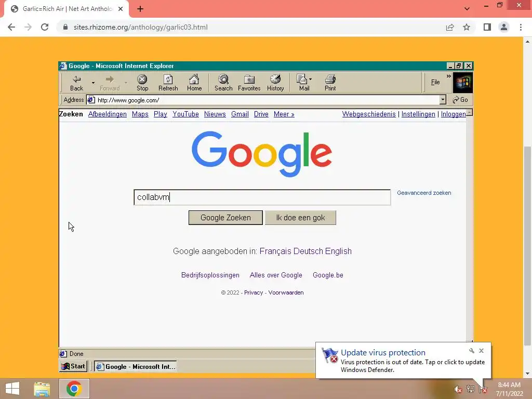Click the Start button in retro taskbar

pos(73,366)
